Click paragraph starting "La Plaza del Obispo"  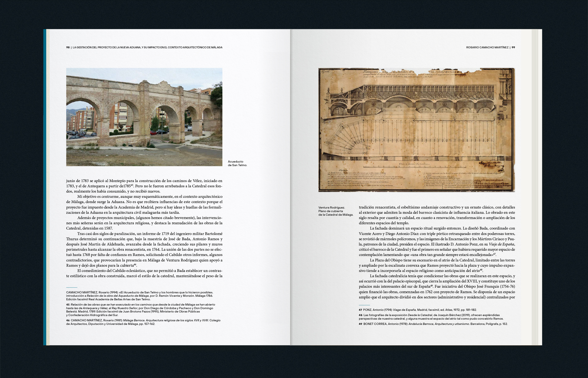click(x=437, y=265)
